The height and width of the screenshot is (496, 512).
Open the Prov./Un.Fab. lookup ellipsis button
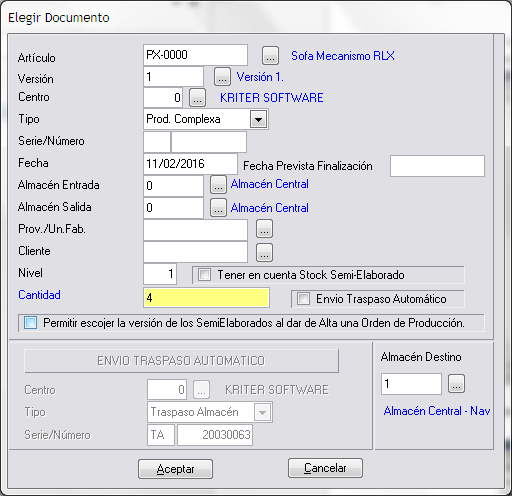point(264,229)
